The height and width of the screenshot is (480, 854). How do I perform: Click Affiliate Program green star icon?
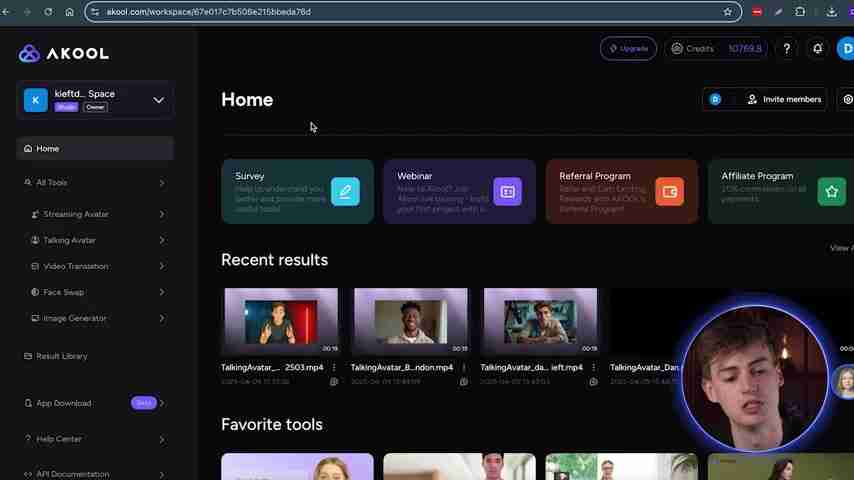point(832,191)
